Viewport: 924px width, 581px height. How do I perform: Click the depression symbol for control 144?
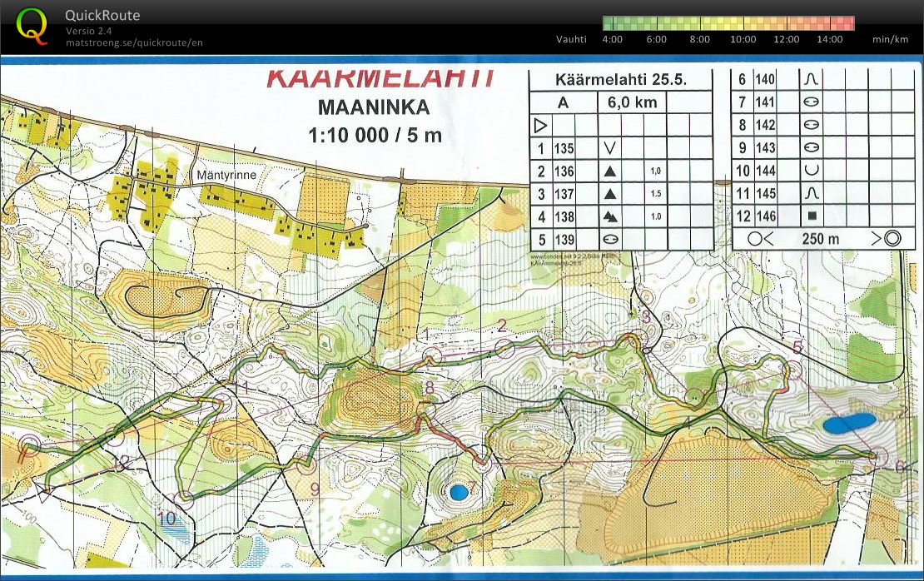(x=811, y=171)
